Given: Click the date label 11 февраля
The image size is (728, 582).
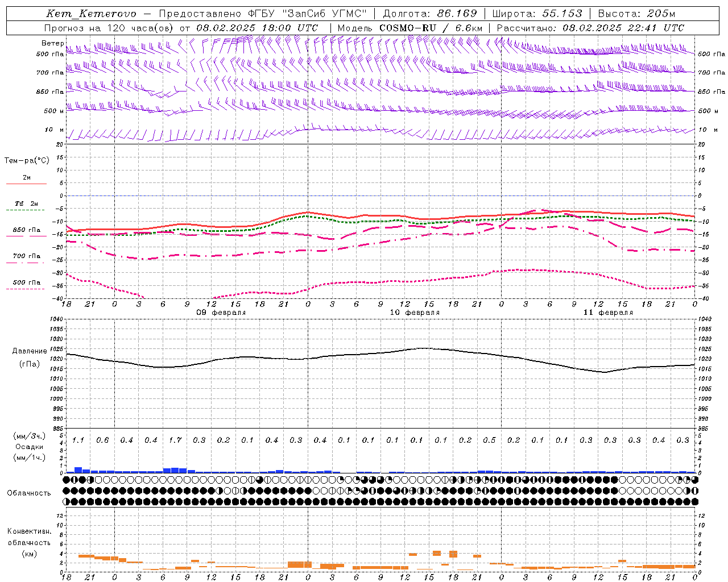Looking at the screenshot, I should (x=608, y=313).
